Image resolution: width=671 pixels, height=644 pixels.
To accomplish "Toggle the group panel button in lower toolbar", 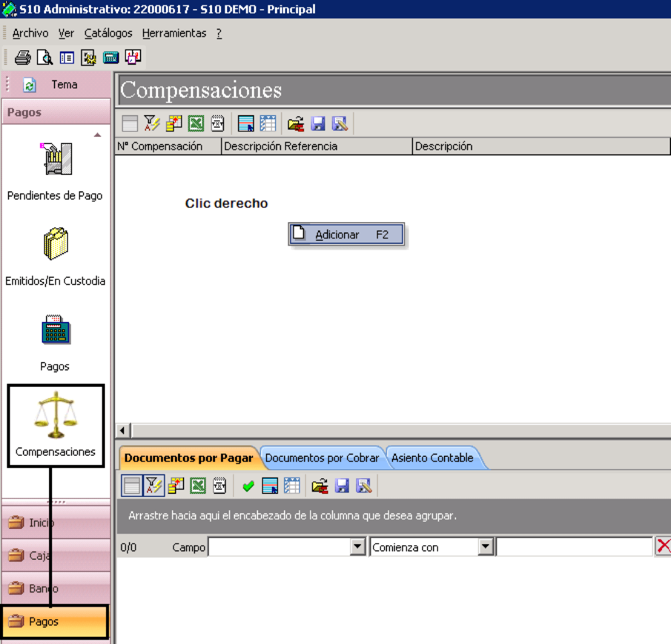I will click(x=132, y=486).
